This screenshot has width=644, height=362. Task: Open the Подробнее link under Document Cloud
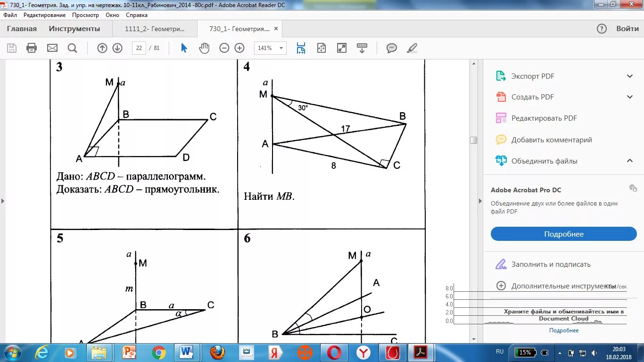(563, 330)
